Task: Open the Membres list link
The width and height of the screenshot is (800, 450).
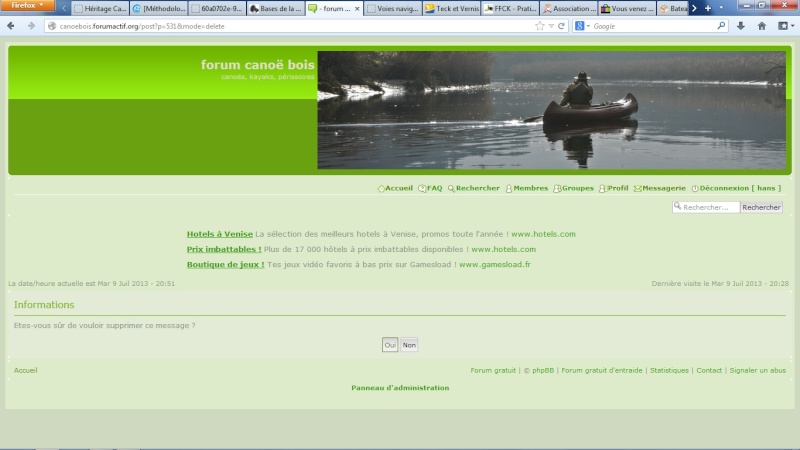Action: click(527, 188)
